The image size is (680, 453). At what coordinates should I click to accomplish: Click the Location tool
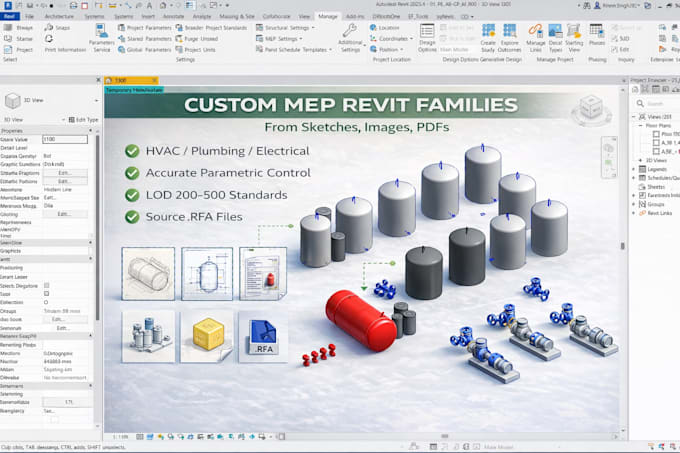pyautogui.click(x=384, y=28)
